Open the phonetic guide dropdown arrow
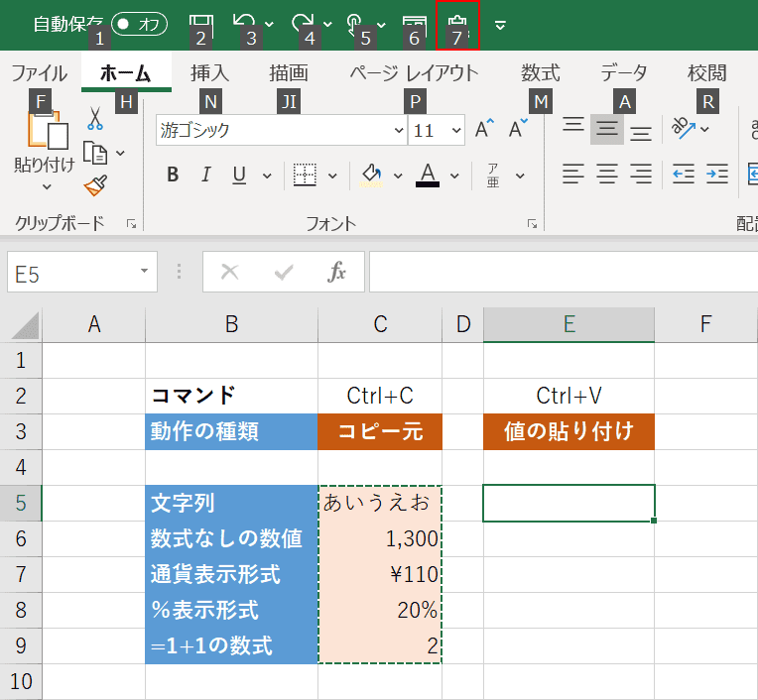758x700 pixels. tap(520, 175)
